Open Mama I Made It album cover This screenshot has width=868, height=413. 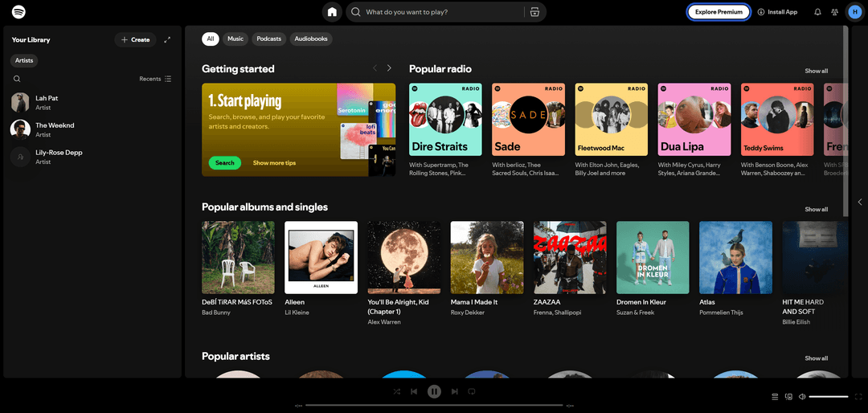pos(487,257)
